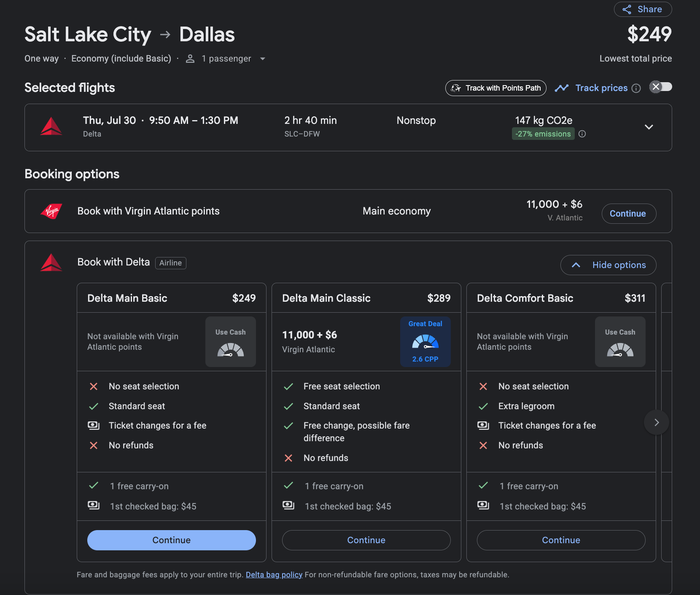Show next fare options with right arrow
Viewport: 700px width, 595px height.
[656, 422]
